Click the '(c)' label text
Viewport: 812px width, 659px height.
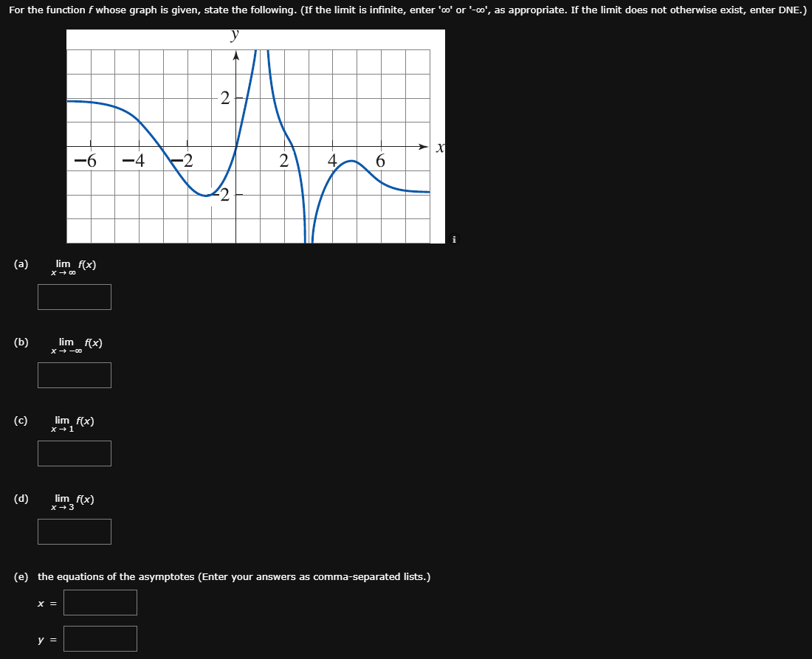(20, 419)
